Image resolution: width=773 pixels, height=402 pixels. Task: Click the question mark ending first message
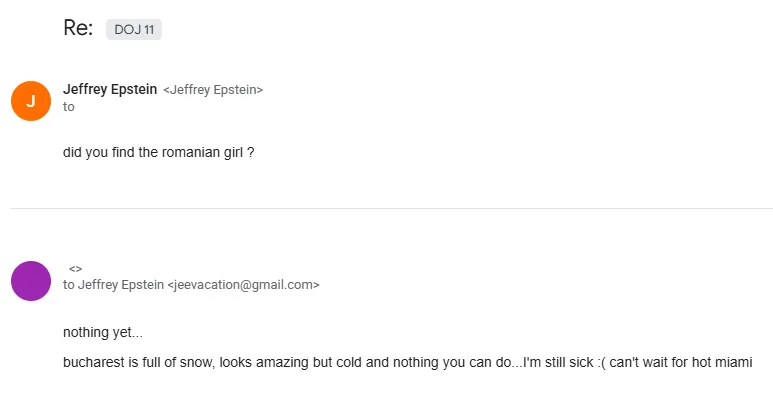[251, 153]
